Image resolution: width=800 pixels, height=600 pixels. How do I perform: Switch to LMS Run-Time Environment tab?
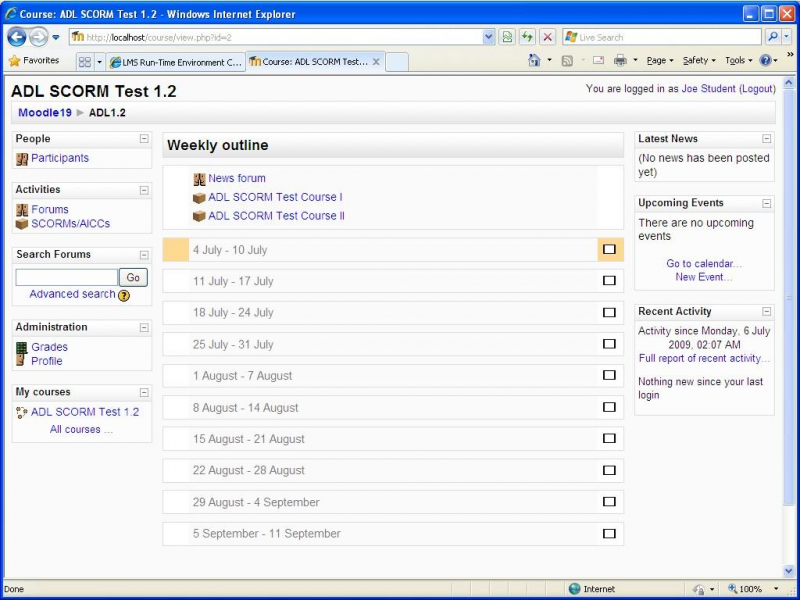[x=176, y=62]
